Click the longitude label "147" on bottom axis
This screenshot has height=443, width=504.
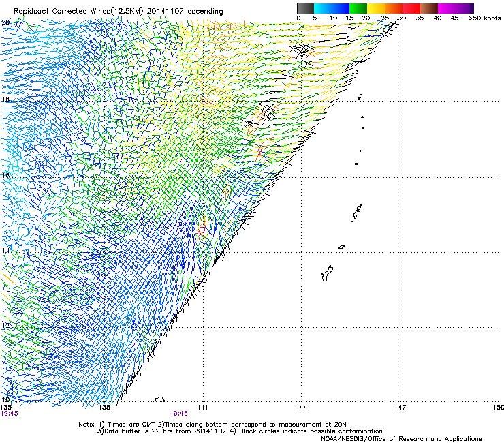pos(400,408)
